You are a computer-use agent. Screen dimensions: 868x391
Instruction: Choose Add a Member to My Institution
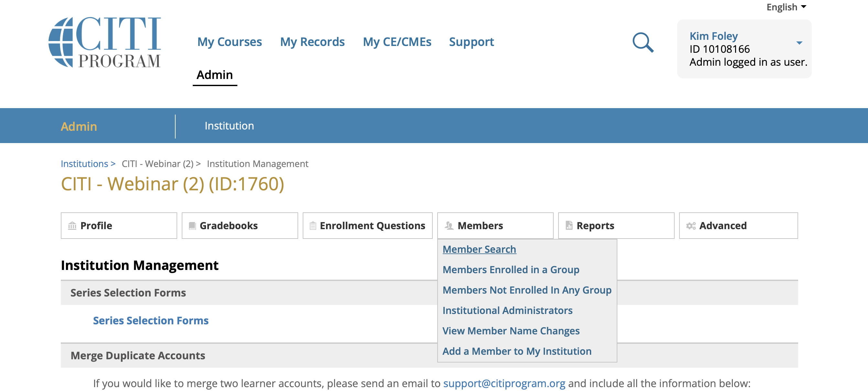(x=517, y=351)
